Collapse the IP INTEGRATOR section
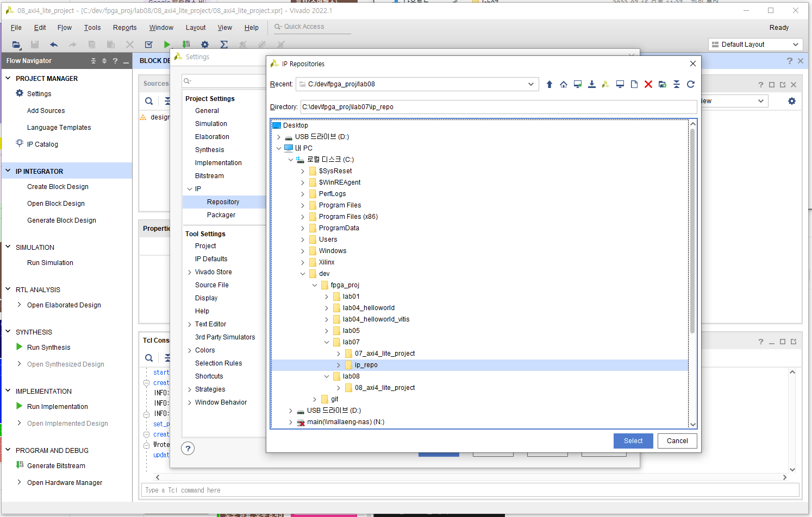812x517 pixels. click(x=8, y=171)
